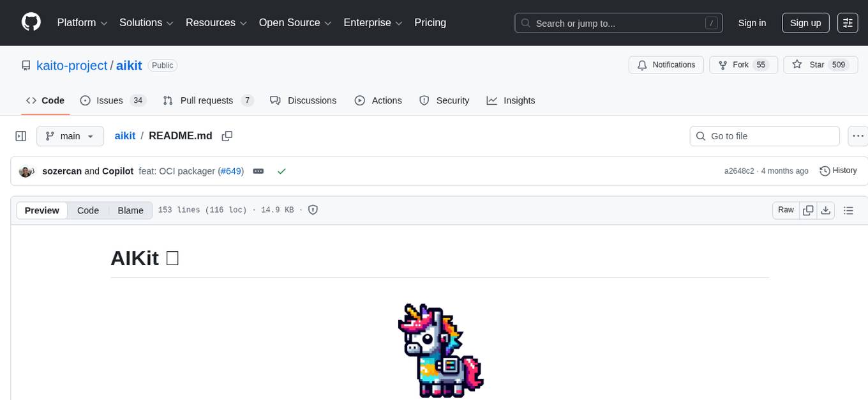
Task: Click the green commit status check mark
Action: (281, 171)
